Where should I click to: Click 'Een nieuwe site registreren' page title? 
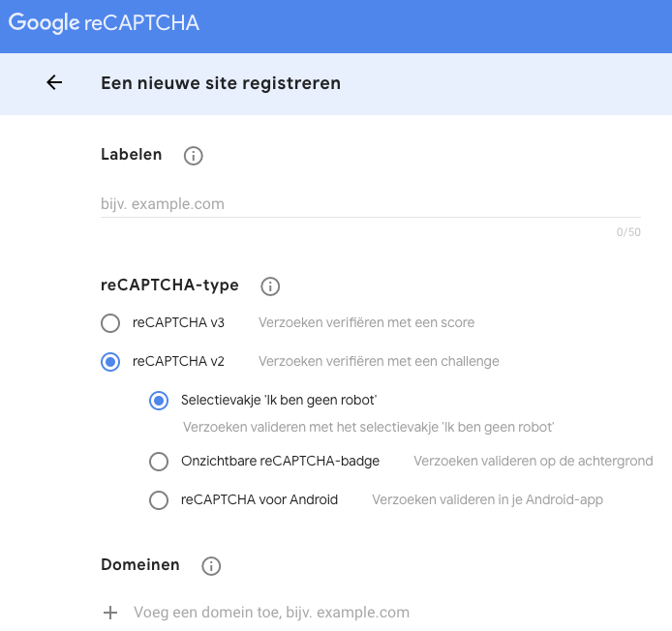pyautogui.click(x=221, y=83)
